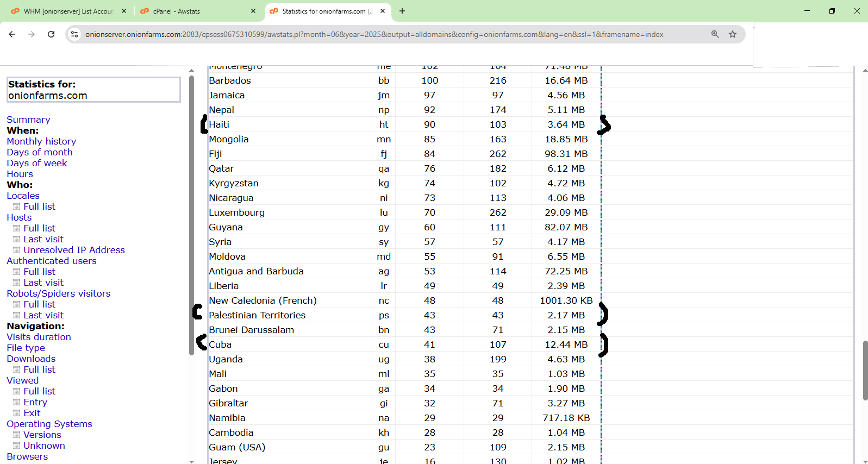Screen dimensions: 868x464
Task: Open the Browsers link
Action: click(27, 456)
